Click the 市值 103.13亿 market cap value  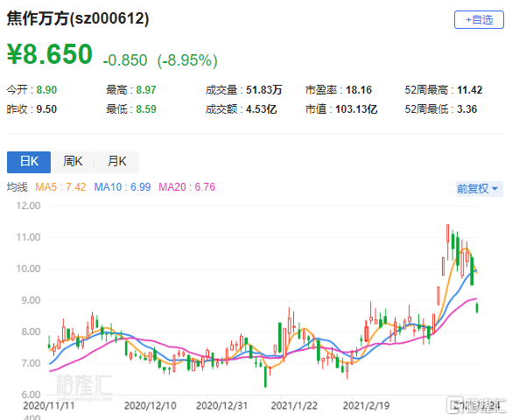pos(356,109)
